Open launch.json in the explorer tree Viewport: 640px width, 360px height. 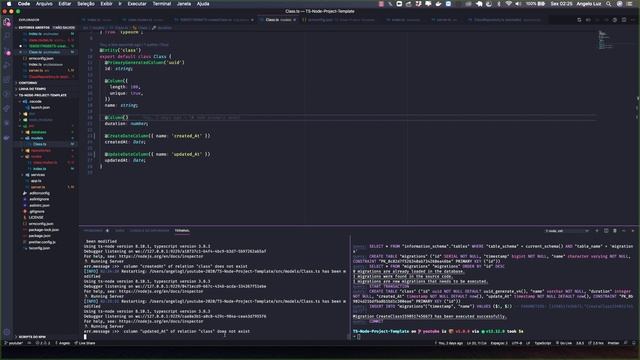pyautogui.click(x=40, y=107)
